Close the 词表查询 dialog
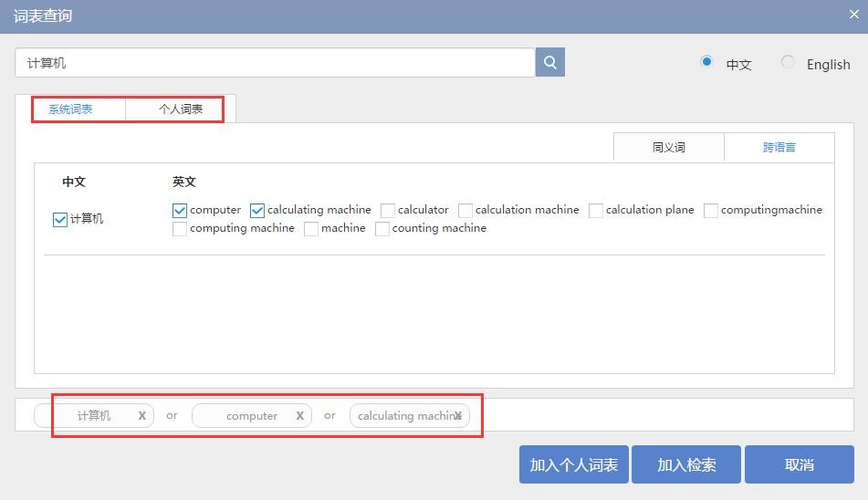 pos(854,14)
